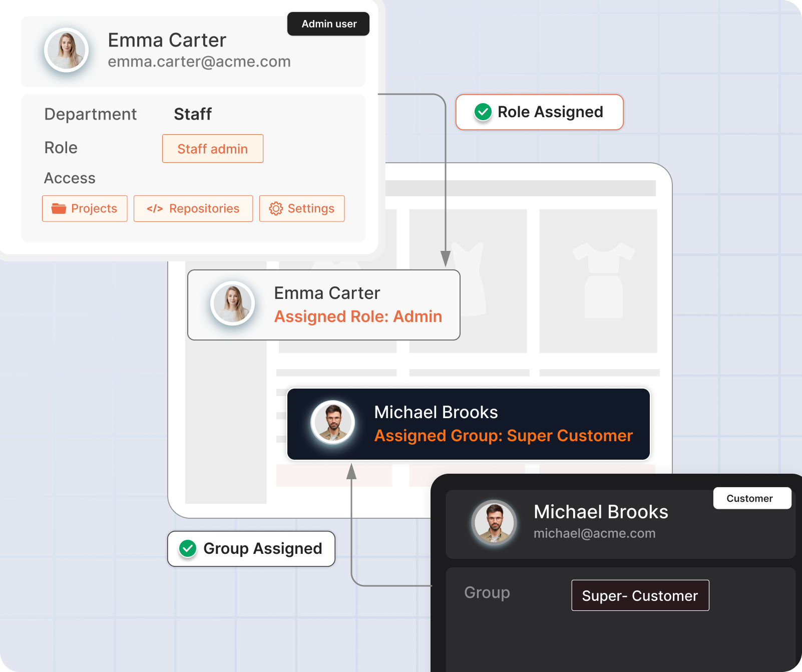Click the folder icon in the Projects tag

coord(59,208)
